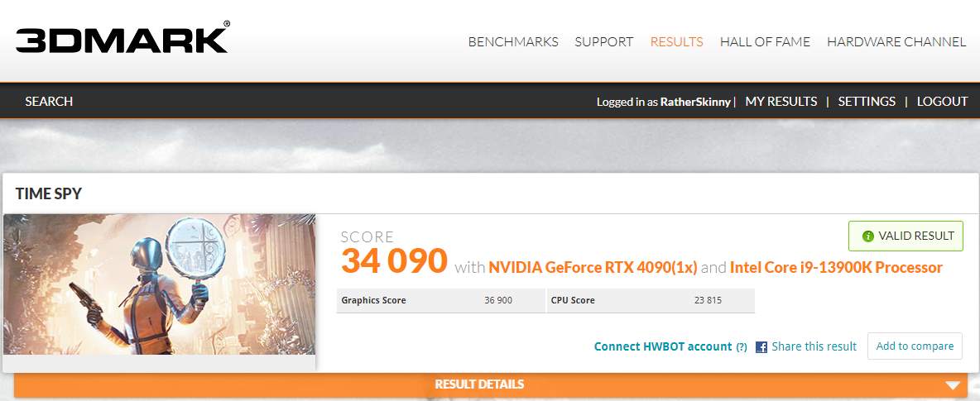Click the Time Spy benchmark thumbnail image
Image resolution: width=980 pixels, height=401 pixels.
click(159, 284)
